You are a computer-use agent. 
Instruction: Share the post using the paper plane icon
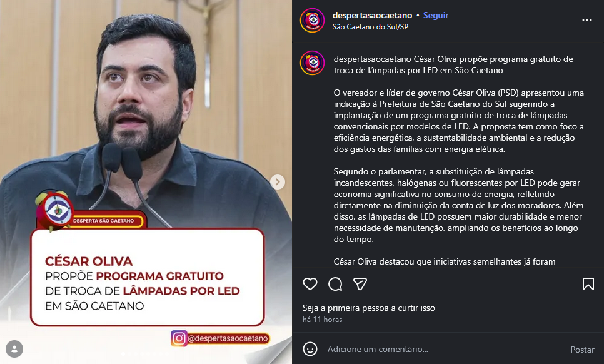360,284
